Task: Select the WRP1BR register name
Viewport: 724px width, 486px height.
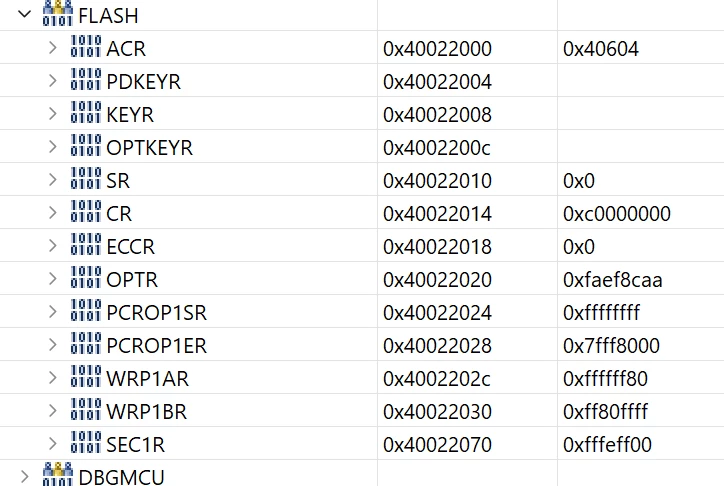Action: [x=146, y=412]
